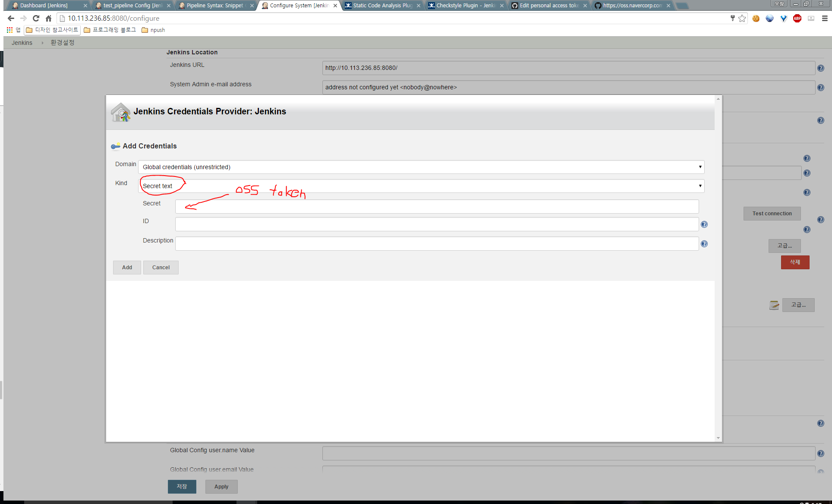The height and width of the screenshot is (504, 832).
Task: Click the Jenkins breadcrumb link
Action: click(22, 43)
